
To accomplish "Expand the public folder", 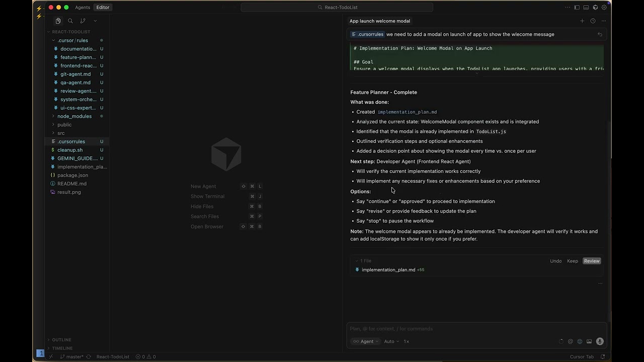I will point(64,125).
